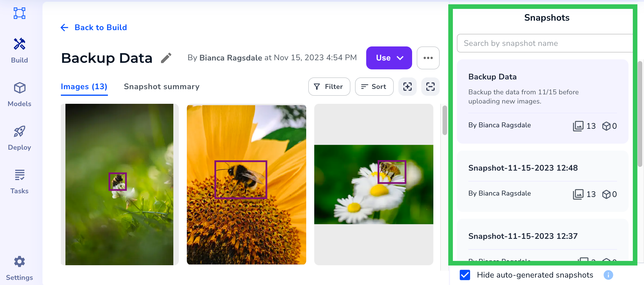The height and width of the screenshot is (285, 644).
Task: Open the more options ellipsis menu
Action: 428,58
